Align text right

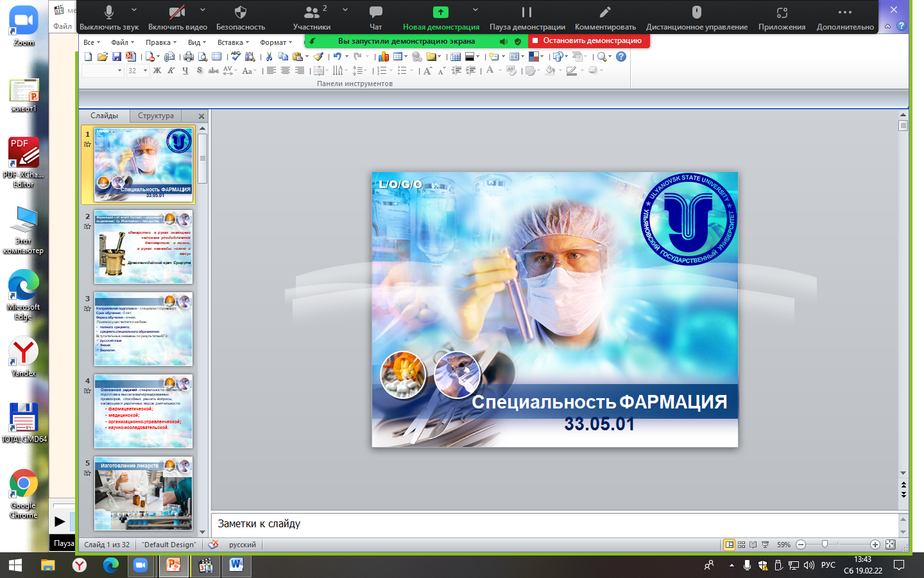click(x=300, y=71)
